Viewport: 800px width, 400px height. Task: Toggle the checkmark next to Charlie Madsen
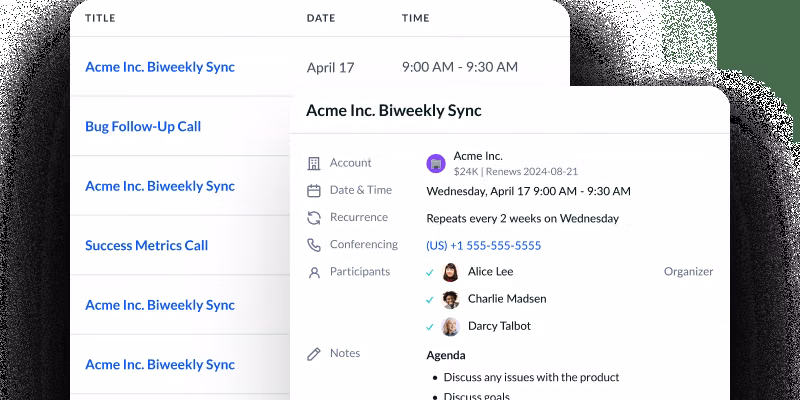(x=429, y=299)
